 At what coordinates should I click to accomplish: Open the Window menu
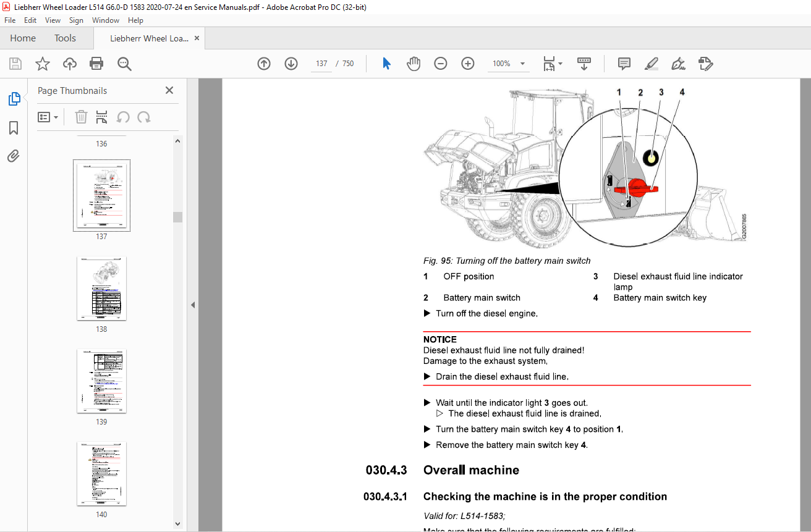pyautogui.click(x=106, y=20)
